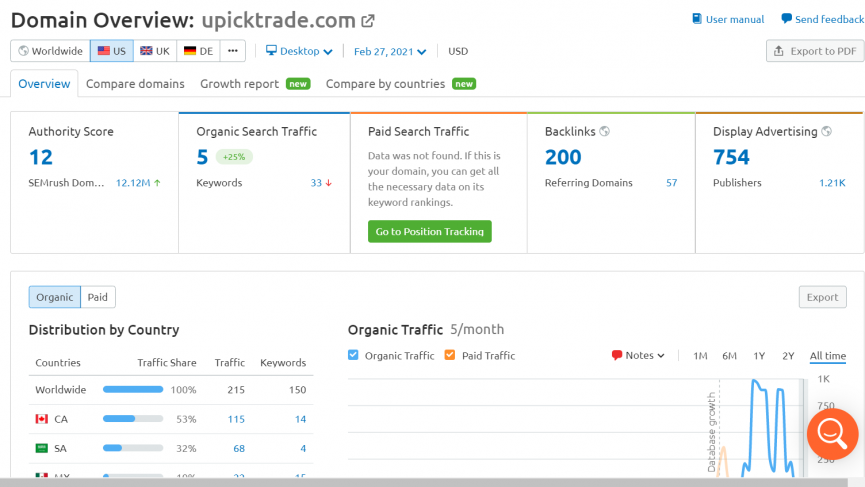This screenshot has height=487, width=865.
Task: Click the SA 32% traffic share bar
Action: [133, 448]
